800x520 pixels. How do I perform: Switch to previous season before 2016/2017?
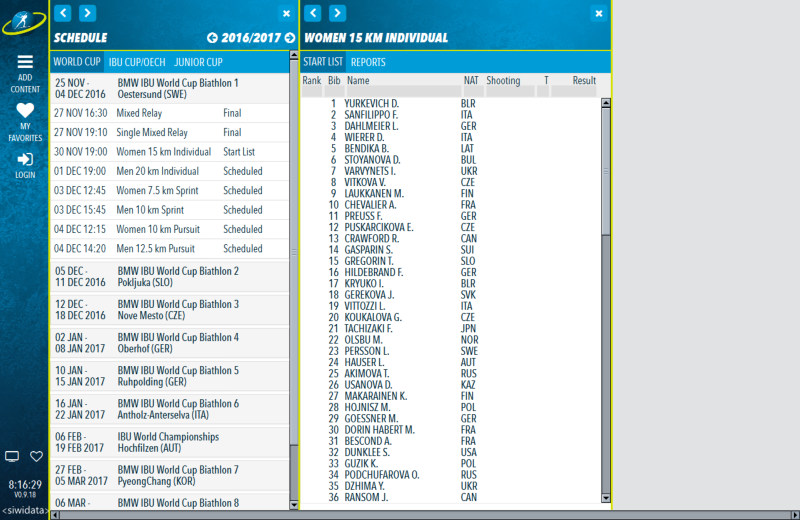coord(212,38)
